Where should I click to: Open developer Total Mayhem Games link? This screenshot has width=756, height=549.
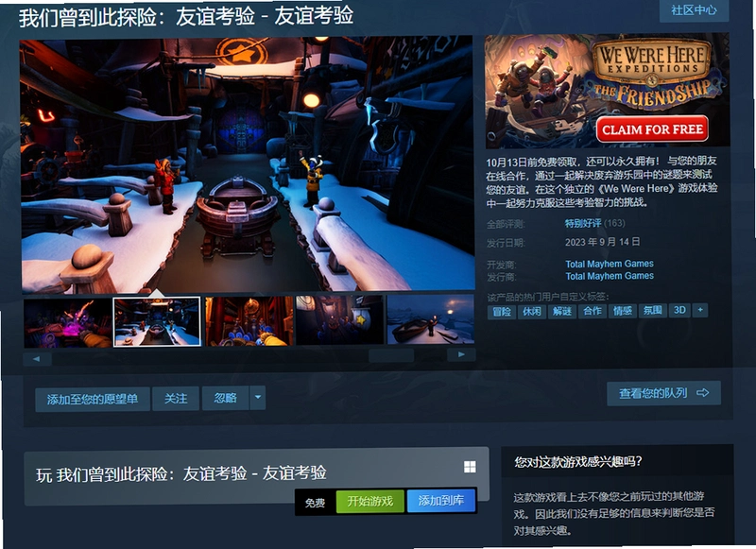coord(610,264)
